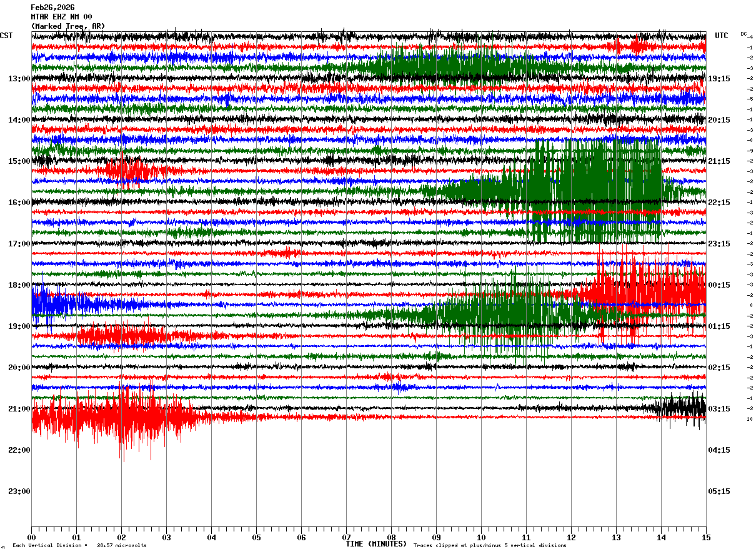Click the black burst at end of 21:00 trace
Viewport: 756px width, 554px height.
pos(680,410)
